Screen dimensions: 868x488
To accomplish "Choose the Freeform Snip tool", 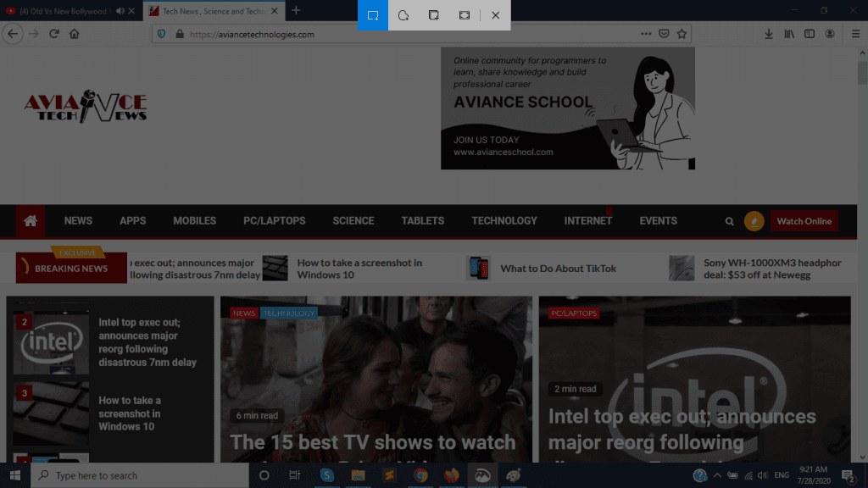I will point(403,15).
